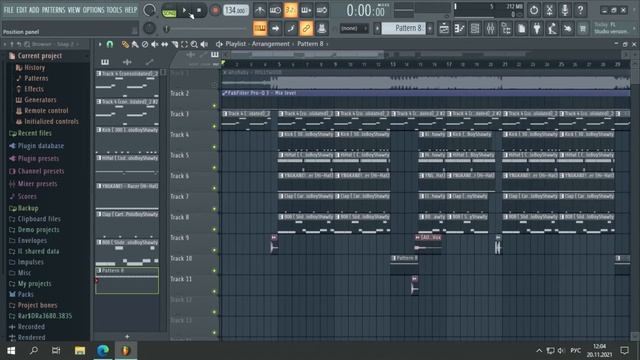Adjust the master pitch knob

(x=149, y=28)
